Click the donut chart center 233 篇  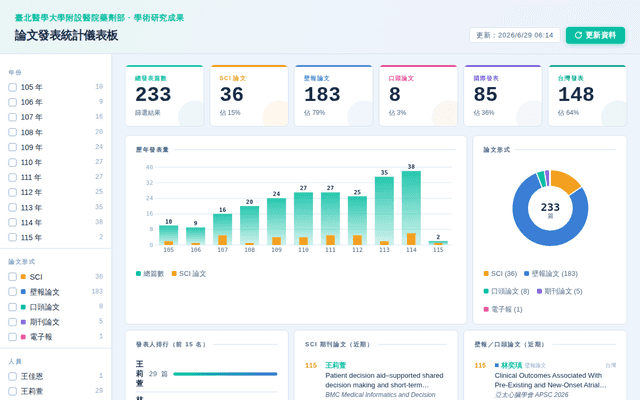coord(550,209)
